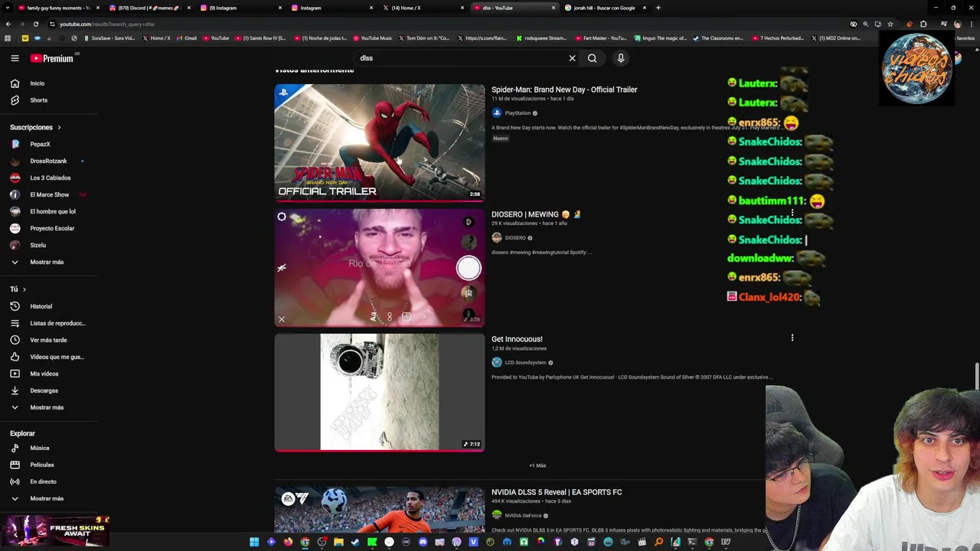
Task: Open NVIDIA DLSS 5 Reveal video title
Action: pyautogui.click(x=557, y=492)
